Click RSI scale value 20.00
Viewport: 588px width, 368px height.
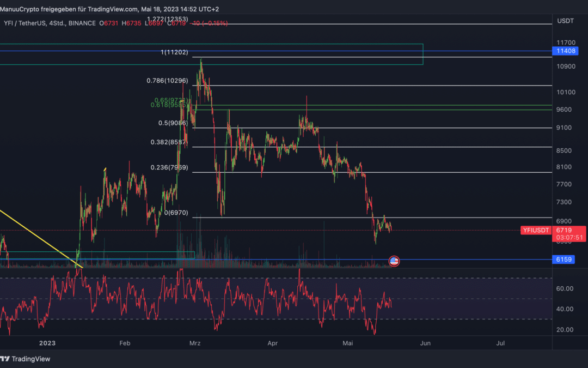[565, 330]
